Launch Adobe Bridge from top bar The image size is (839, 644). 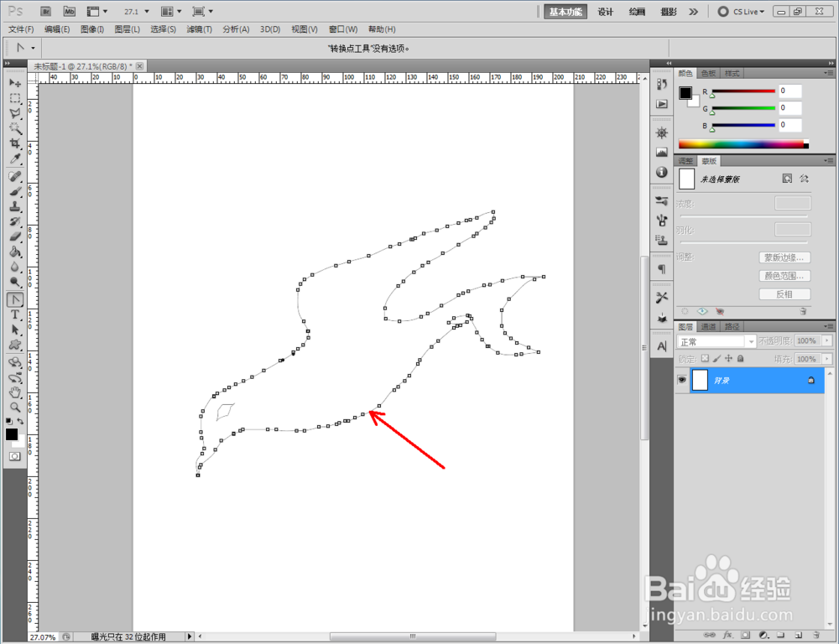pyautogui.click(x=45, y=11)
